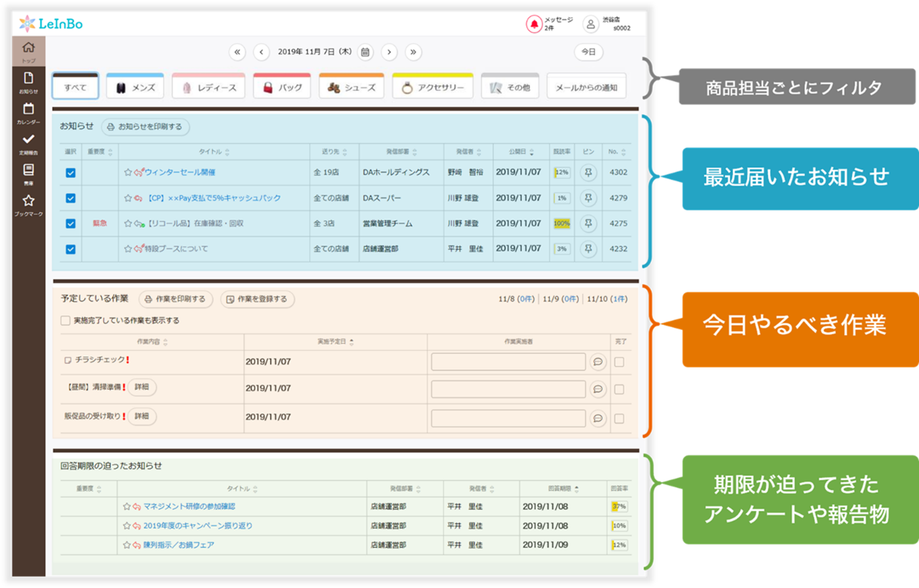The height and width of the screenshot is (588, 919).
Task: Open the message notification bell icon
Action: (534, 24)
